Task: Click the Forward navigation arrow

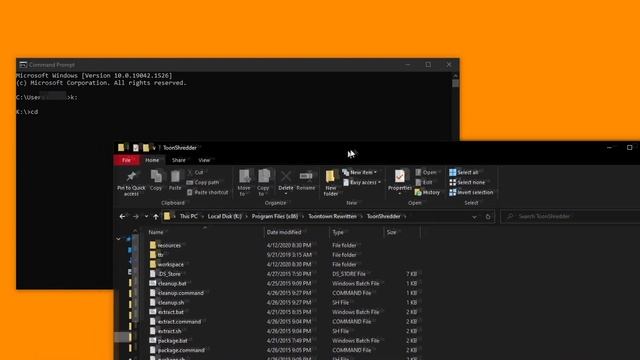Action: point(136,216)
